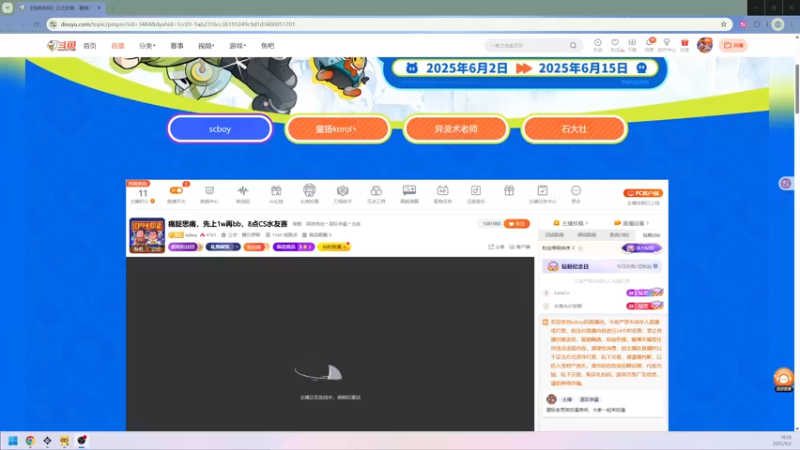Open the user profile avatar

pyautogui.click(x=705, y=45)
